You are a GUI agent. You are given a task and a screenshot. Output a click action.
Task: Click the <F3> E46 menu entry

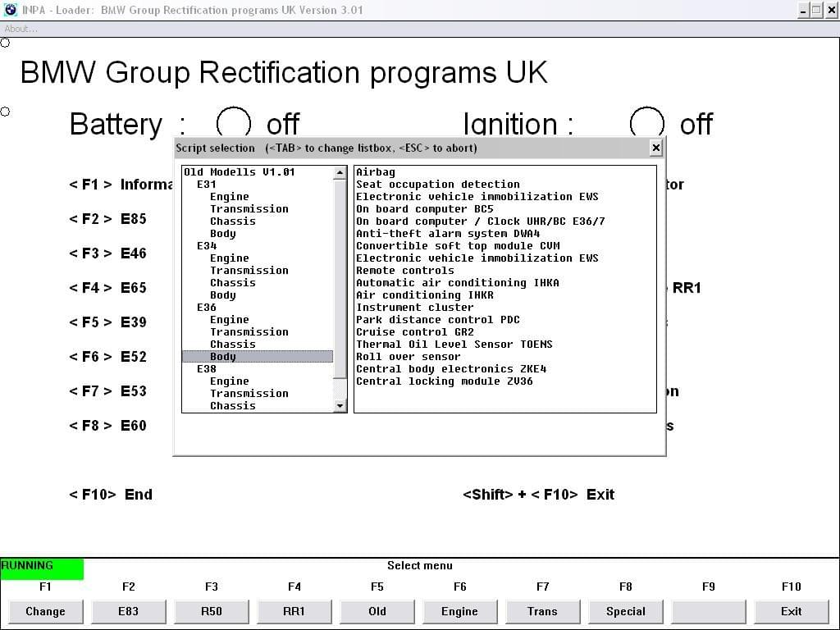click(x=107, y=253)
